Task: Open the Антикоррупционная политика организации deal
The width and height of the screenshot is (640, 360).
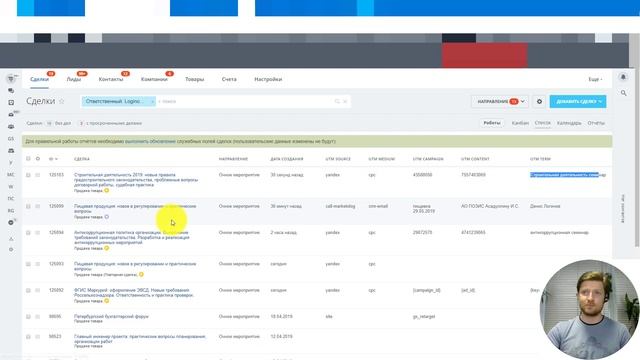Action: [131, 237]
